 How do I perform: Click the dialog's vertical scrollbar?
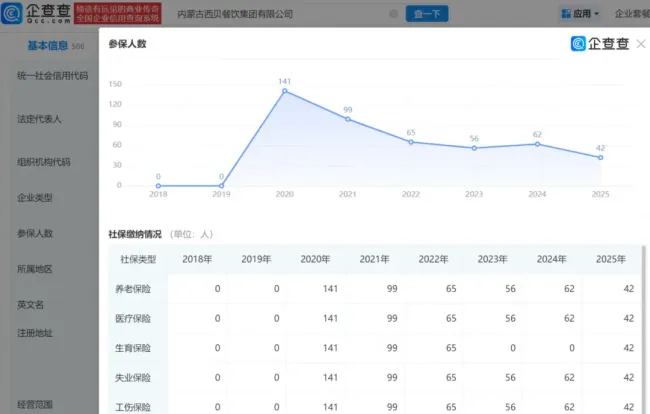click(644, 329)
